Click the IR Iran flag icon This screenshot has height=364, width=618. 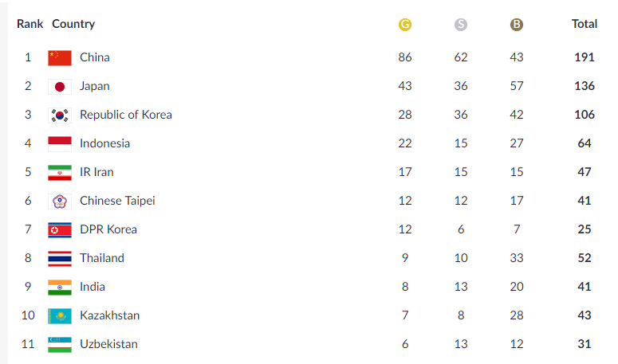pyautogui.click(x=60, y=173)
